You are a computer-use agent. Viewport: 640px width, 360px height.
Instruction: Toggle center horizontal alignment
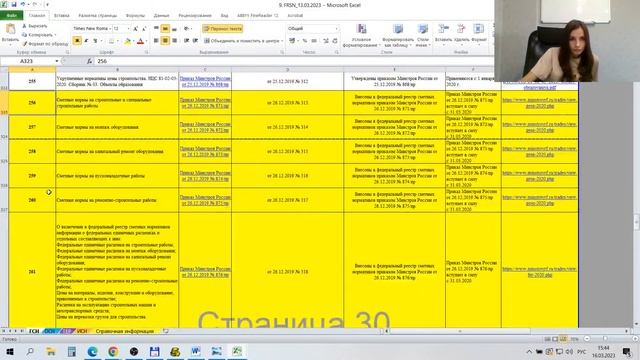pos(165,41)
